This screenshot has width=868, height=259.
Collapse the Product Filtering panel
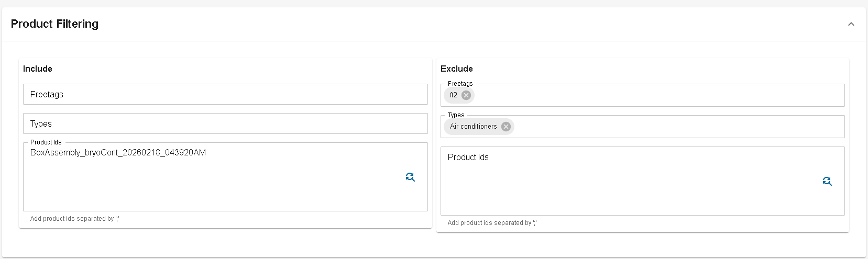(851, 24)
